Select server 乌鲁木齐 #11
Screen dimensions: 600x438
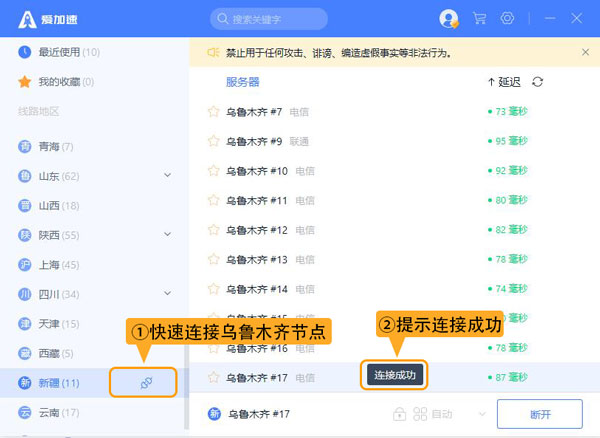pyautogui.click(x=395, y=200)
